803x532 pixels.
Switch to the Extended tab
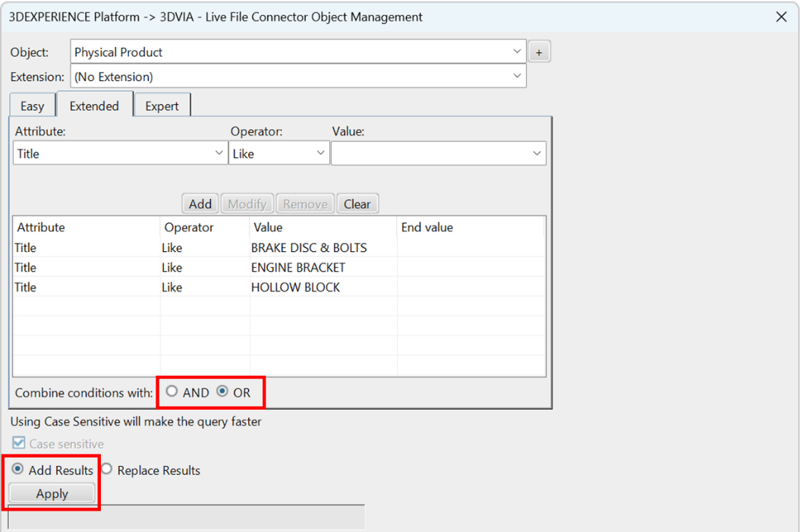point(95,105)
